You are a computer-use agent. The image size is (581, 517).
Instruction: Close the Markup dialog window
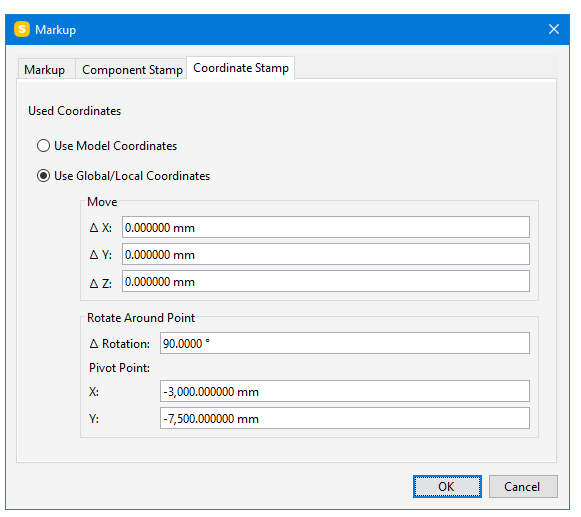coord(554,29)
